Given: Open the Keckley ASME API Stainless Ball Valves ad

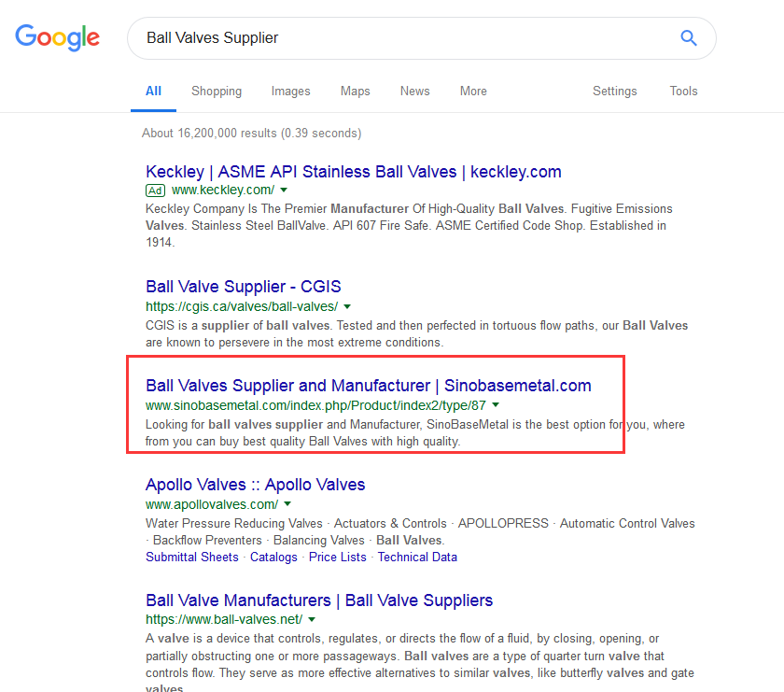Looking at the screenshot, I should 354,172.
